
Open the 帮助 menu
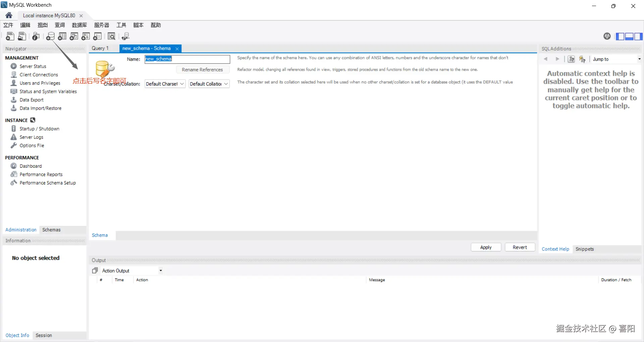point(156,25)
